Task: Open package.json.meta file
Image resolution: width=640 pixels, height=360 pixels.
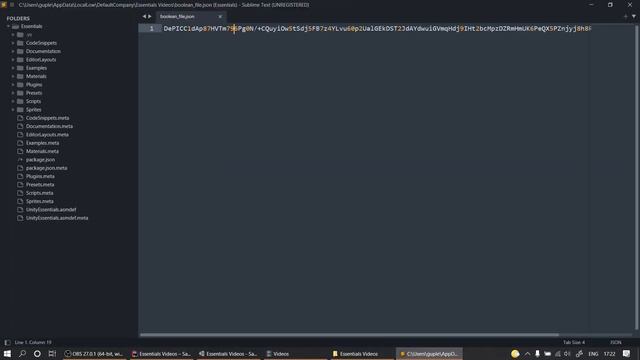Action: (47, 168)
